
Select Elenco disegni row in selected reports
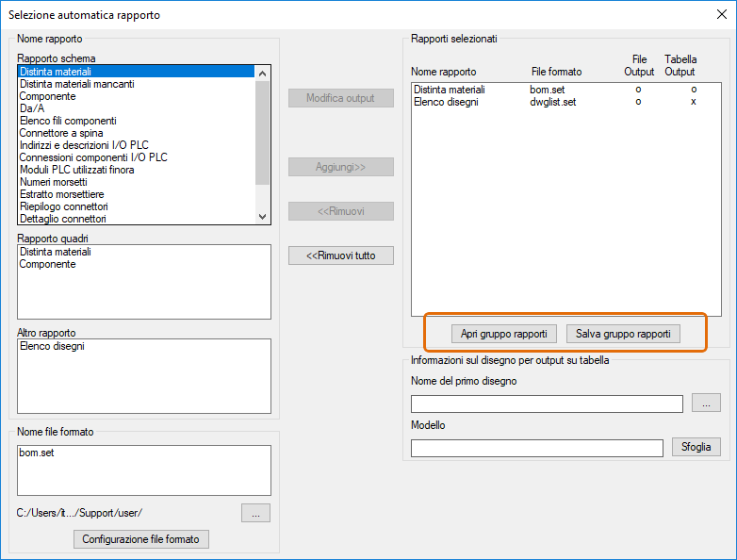point(446,102)
